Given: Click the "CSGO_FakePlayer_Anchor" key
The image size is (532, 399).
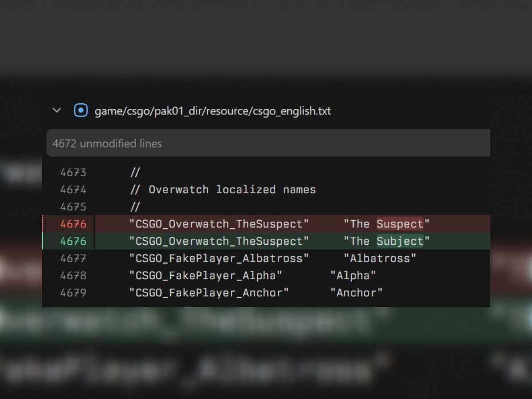Looking at the screenshot, I should [x=209, y=293].
